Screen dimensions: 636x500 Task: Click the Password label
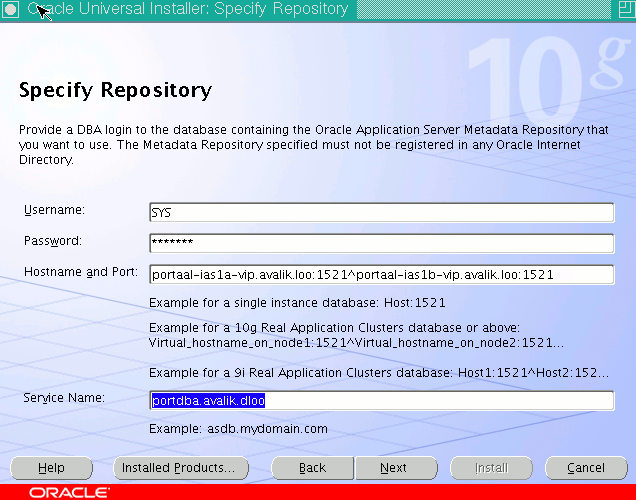click(x=53, y=241)
